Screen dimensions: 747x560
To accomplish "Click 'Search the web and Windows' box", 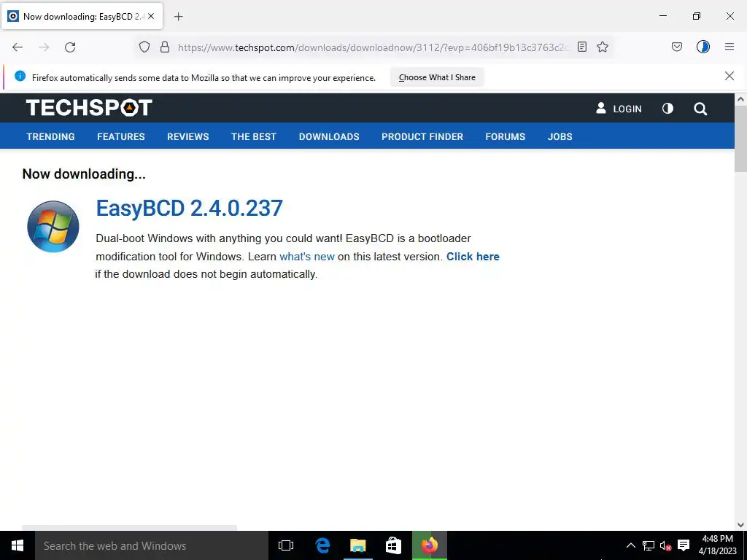I will (x=152, y=545).
